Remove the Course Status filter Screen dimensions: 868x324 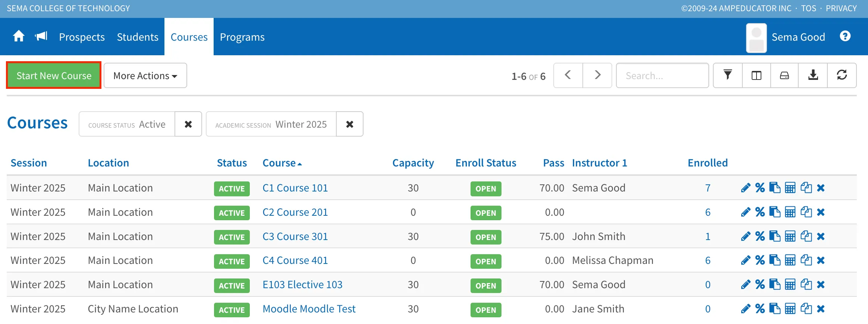point(188,124)
